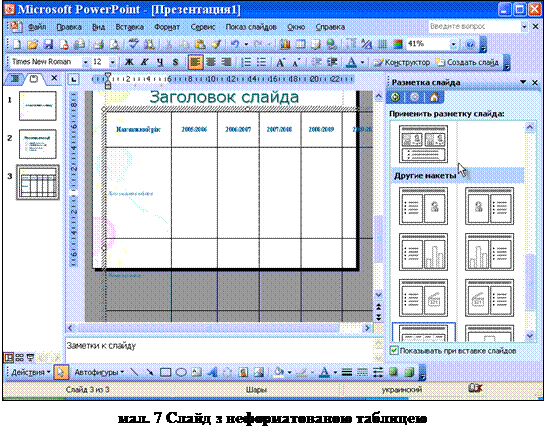Switch to normal view button
545x430 pixels.
pos(8,357)
